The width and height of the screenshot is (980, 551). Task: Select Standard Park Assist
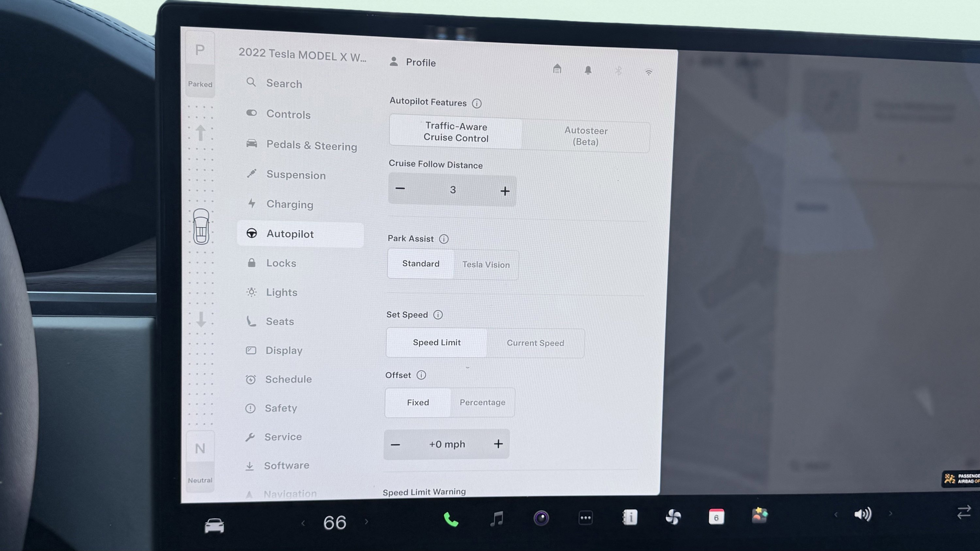(x=421, y=264)
